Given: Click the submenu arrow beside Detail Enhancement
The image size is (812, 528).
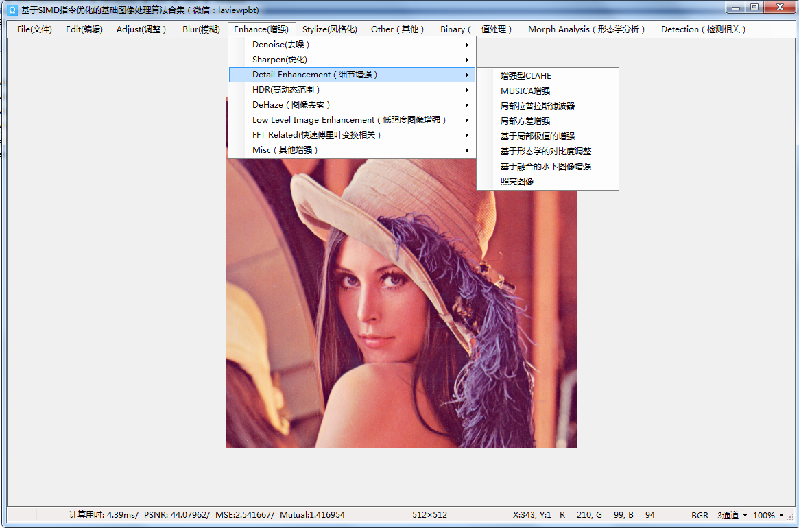Looking at the screenshot, I should click(466, 75).
